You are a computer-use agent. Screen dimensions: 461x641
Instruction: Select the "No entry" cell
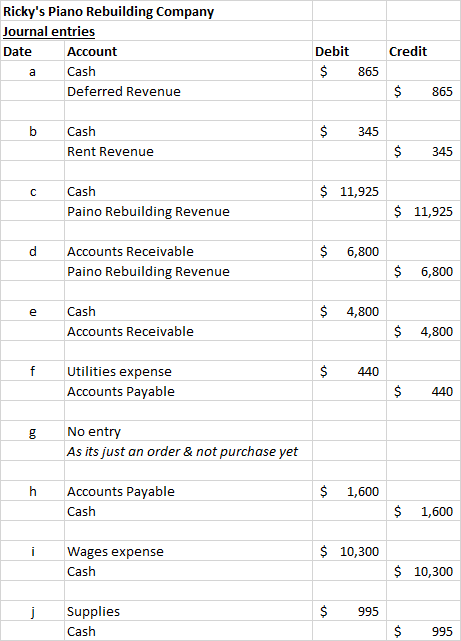[x=188, y=431]
